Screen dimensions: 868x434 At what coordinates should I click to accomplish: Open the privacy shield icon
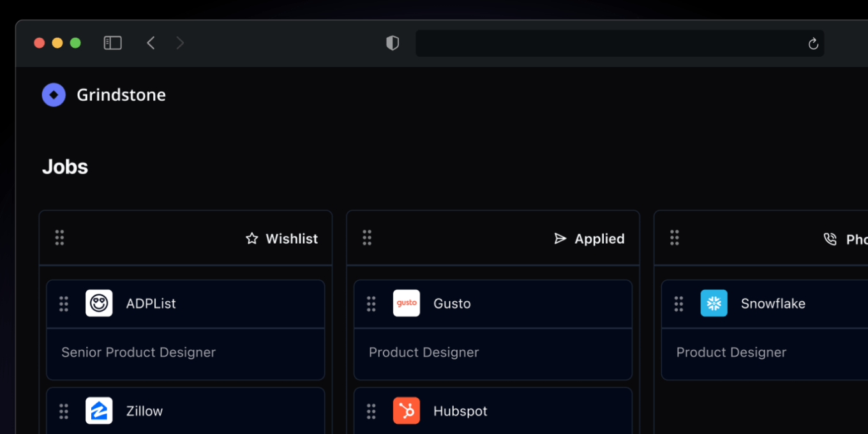pos(393,43)
